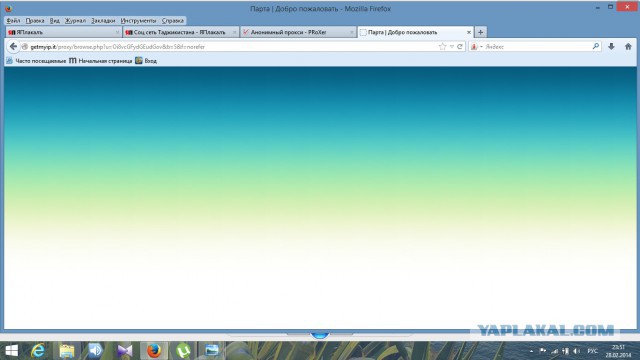
Task: Click the search magnifier icon
Action: 596,47
